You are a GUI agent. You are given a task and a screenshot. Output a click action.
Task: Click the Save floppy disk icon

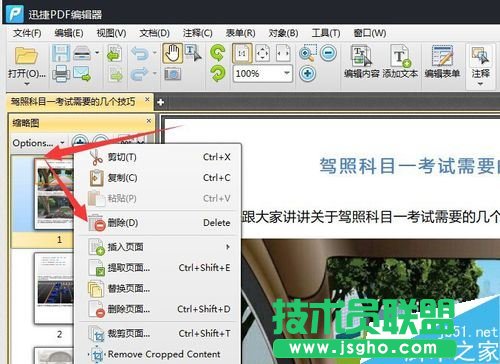[x=60, y=53]
